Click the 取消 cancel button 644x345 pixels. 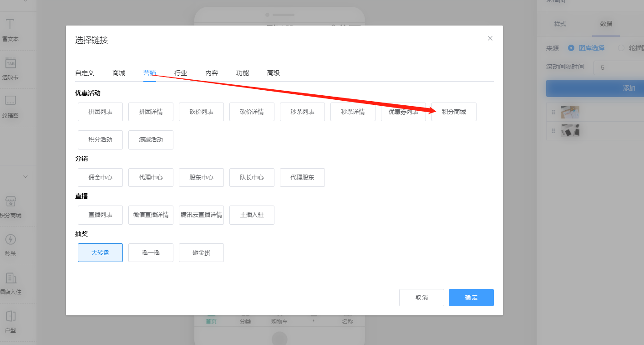point(421,298)
